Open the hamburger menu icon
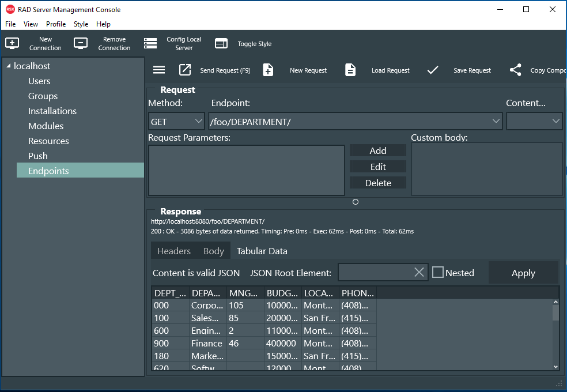Screen dimensions: 567x392 pyautogui.click(x=158, y=70)
